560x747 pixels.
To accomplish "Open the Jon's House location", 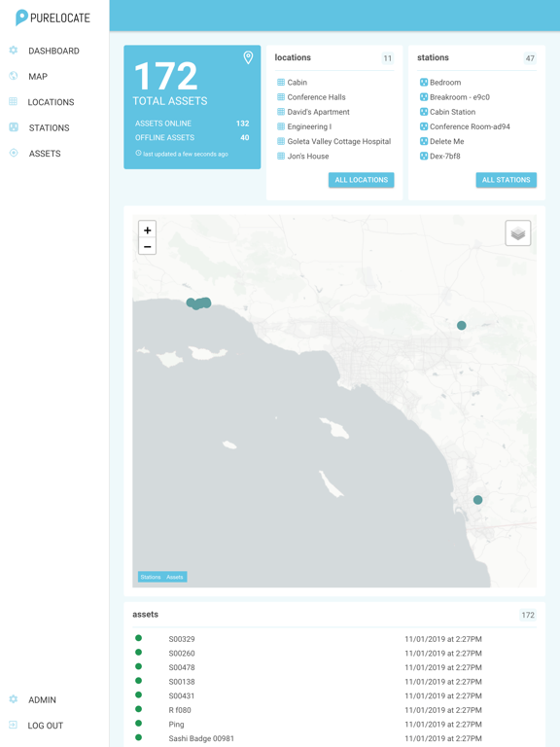I will coord(308,157).
